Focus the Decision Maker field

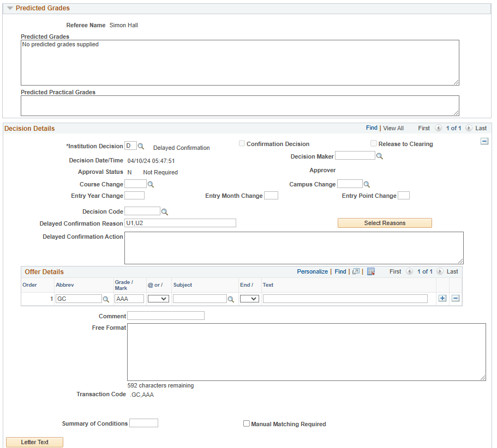coord(355,155)
